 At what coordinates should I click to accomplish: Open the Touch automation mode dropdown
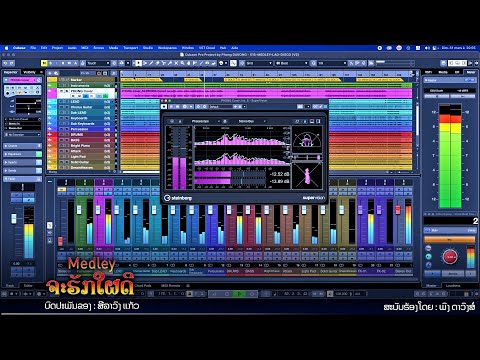click(98, 63)
